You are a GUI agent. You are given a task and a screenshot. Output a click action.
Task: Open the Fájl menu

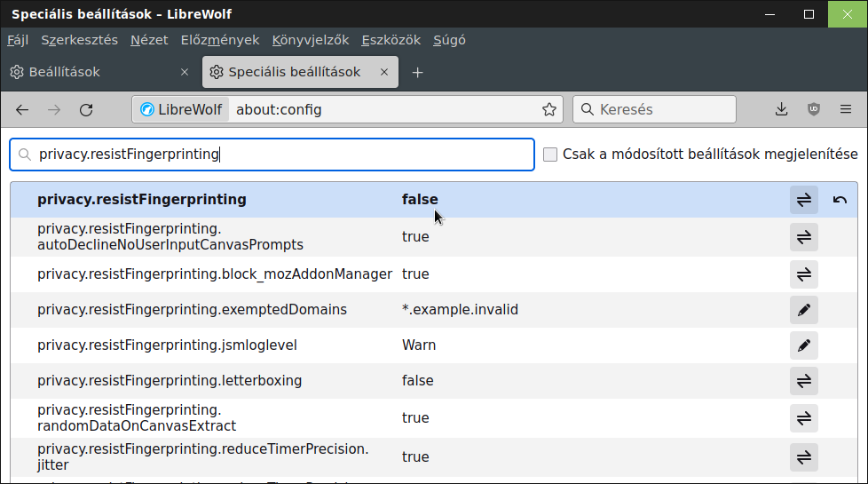(x=18, y=41)
